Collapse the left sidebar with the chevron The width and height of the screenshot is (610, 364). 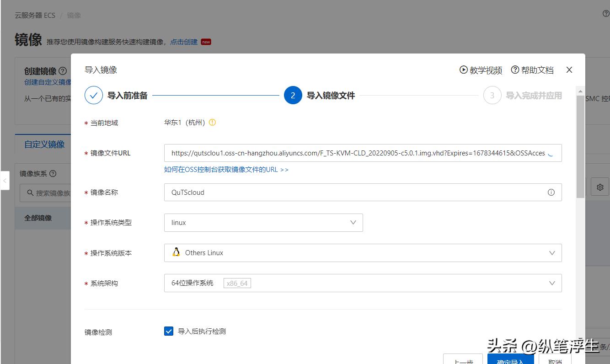[x=5, y=181]
